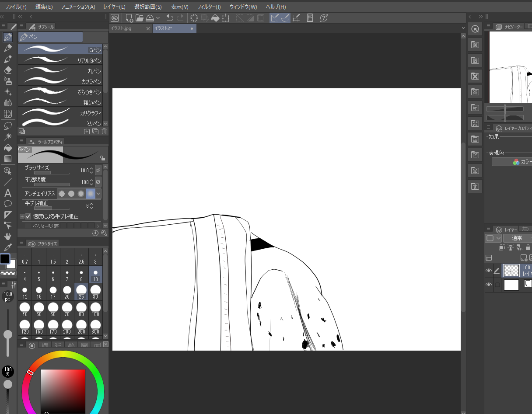Select the Eraser tool

(8, 70)
